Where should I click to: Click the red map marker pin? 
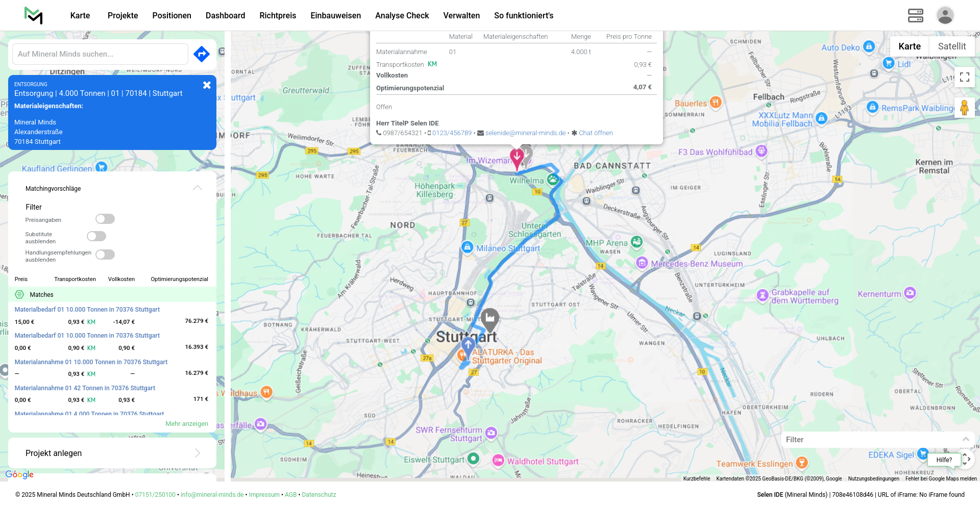tap(517, 158)
